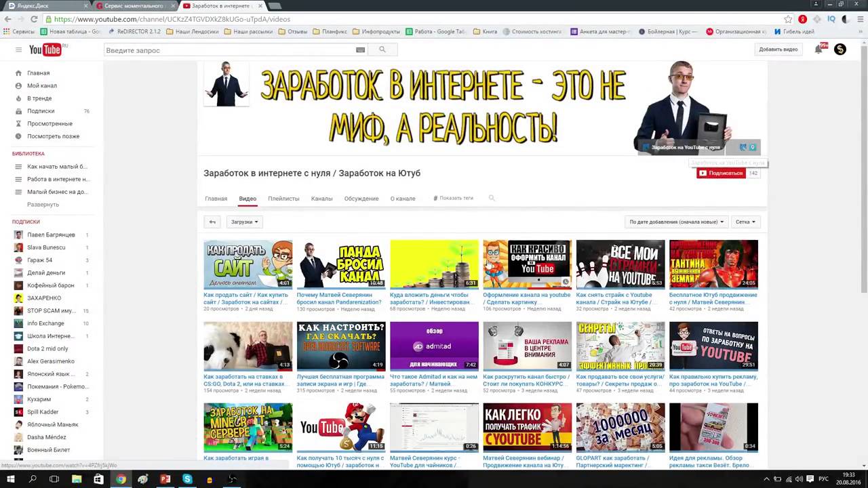This screenshot has width=868, height=488.
Task: Open video title Оформление канала на youtube
Action: click(527, 298)
